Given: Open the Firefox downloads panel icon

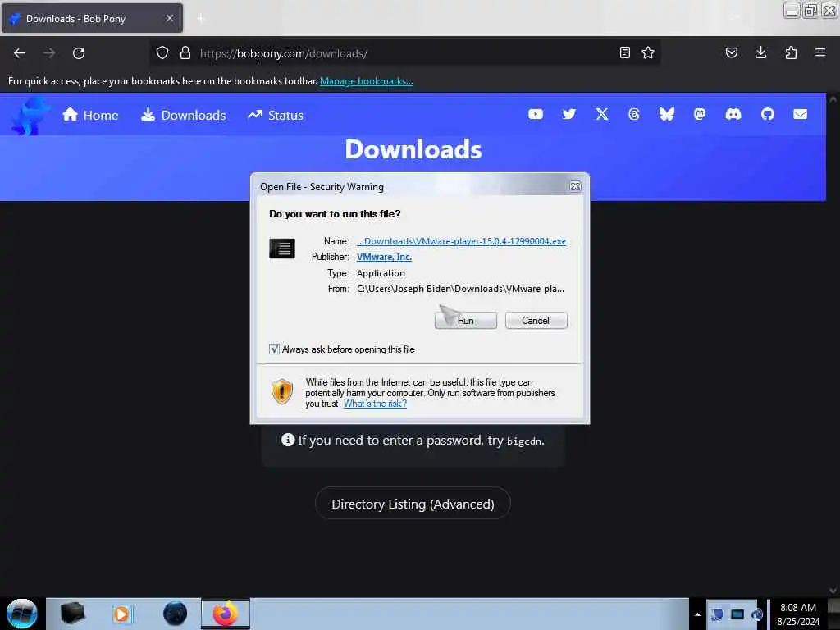Looking at the screenshot, I should point(760,53).
